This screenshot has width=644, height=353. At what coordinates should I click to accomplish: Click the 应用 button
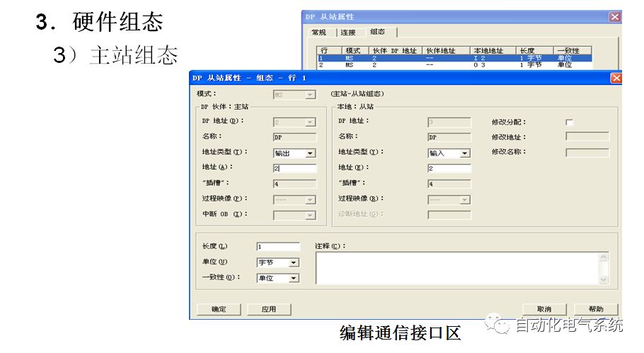[269, 309]
